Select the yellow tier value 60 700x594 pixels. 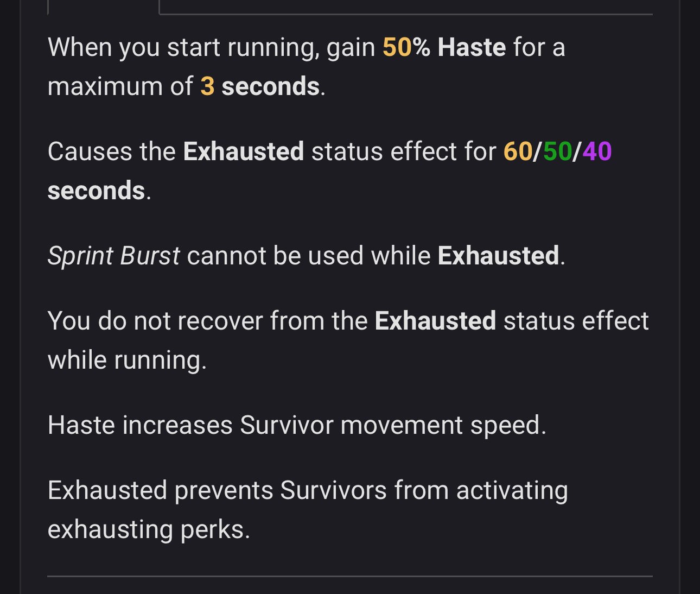(x=518, y=151)
